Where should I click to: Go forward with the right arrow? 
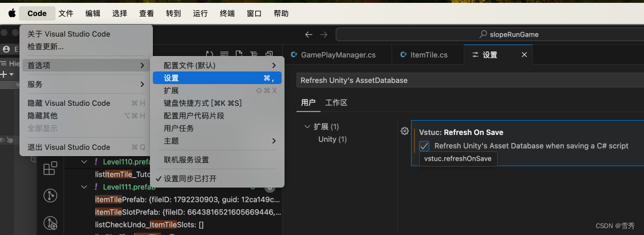[323, 35]
